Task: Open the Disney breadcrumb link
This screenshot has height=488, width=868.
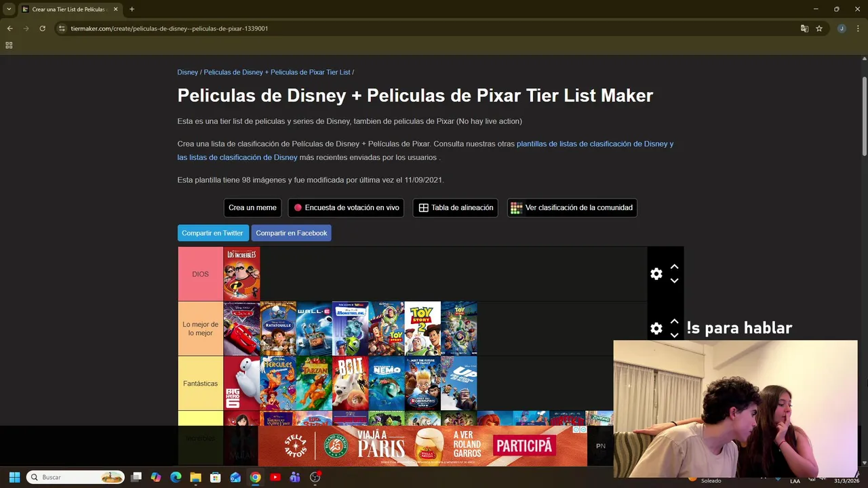Action: (x=188, y=72)
